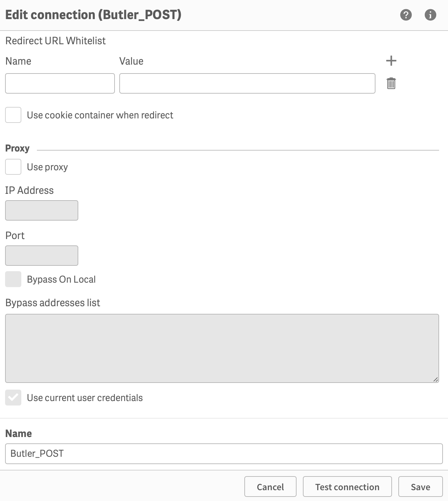
Task: Click the Bypass On Local label text
Action: pyautogui.click(x=61, y=279)
